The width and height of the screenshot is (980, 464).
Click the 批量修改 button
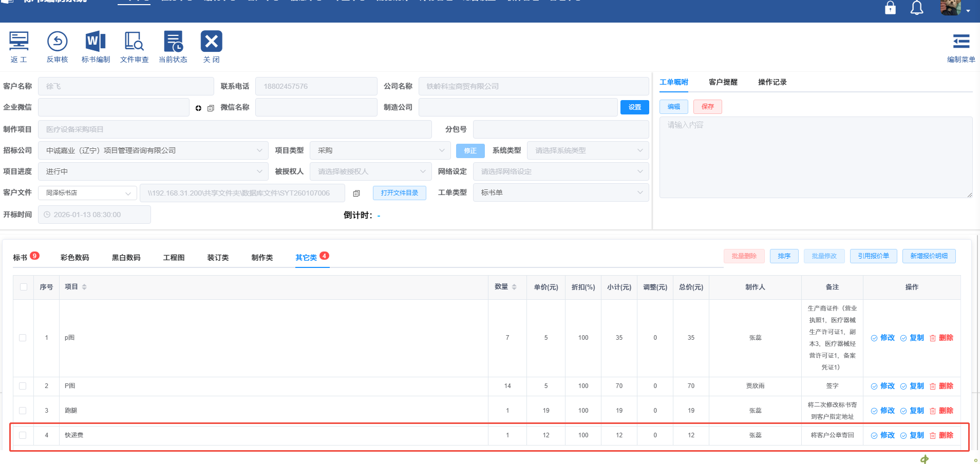[824, 256]
